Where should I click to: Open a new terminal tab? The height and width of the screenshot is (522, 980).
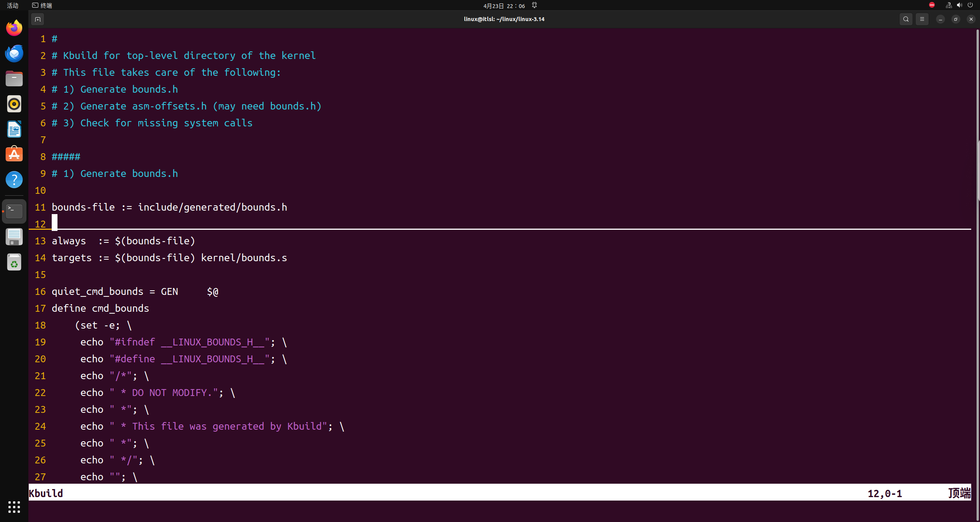38,19
